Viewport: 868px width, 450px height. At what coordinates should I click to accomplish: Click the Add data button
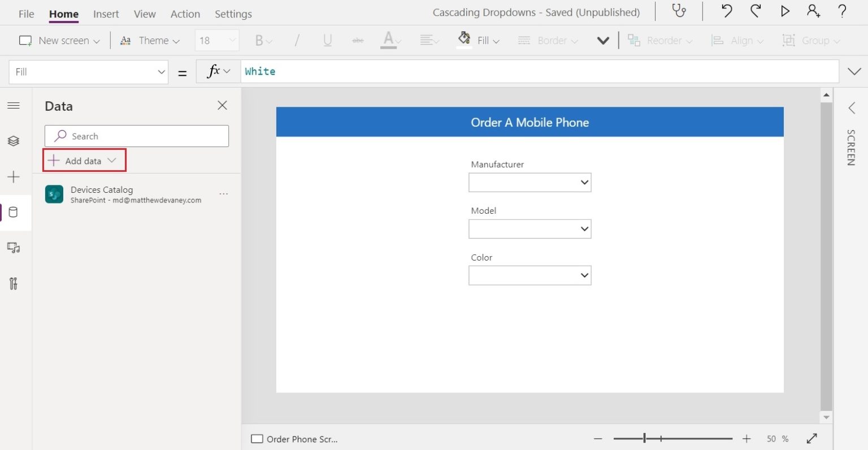coord(84,161)
